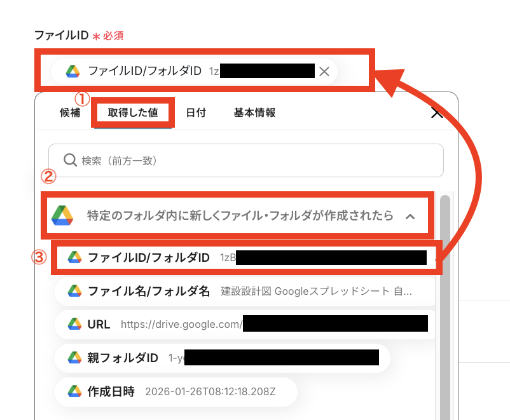Image resolution: width=510 pixels, height=420 pixels.
Task: Select the ファイルID/フォルダID value in the list
Action: pos(247,258)
